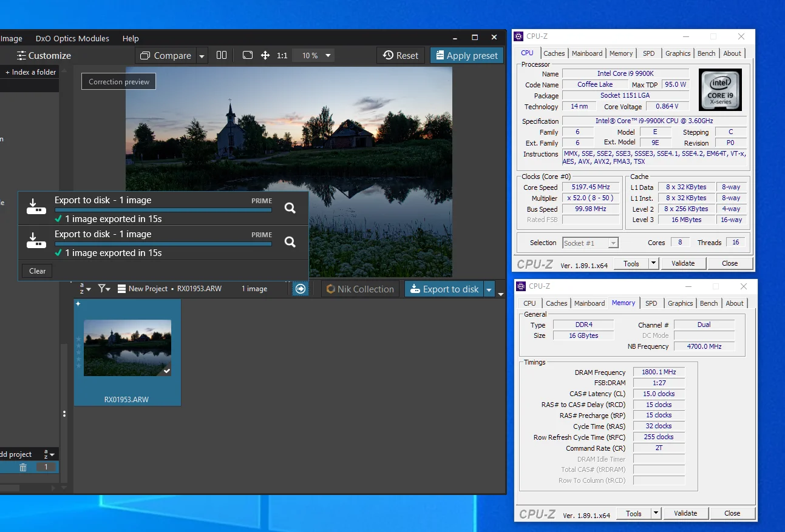Select the Graphics tab in lower CPU-Z window

tap(680, 303)
